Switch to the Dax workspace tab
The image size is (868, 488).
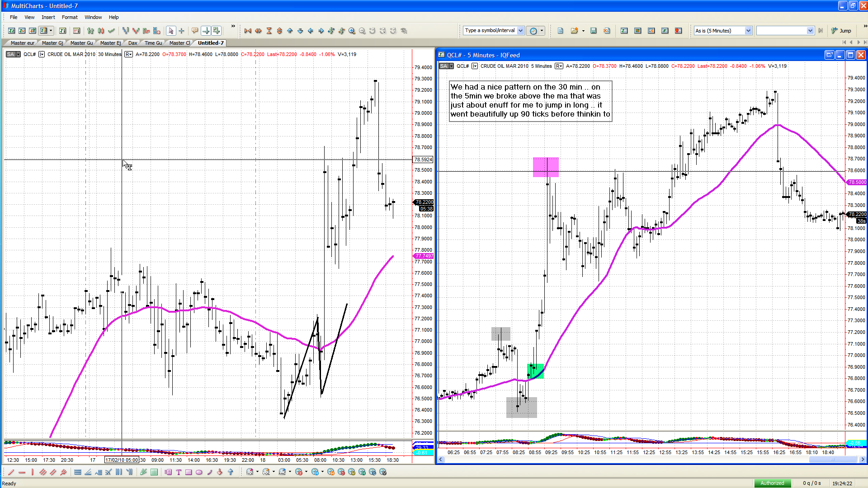pos(132,43)
